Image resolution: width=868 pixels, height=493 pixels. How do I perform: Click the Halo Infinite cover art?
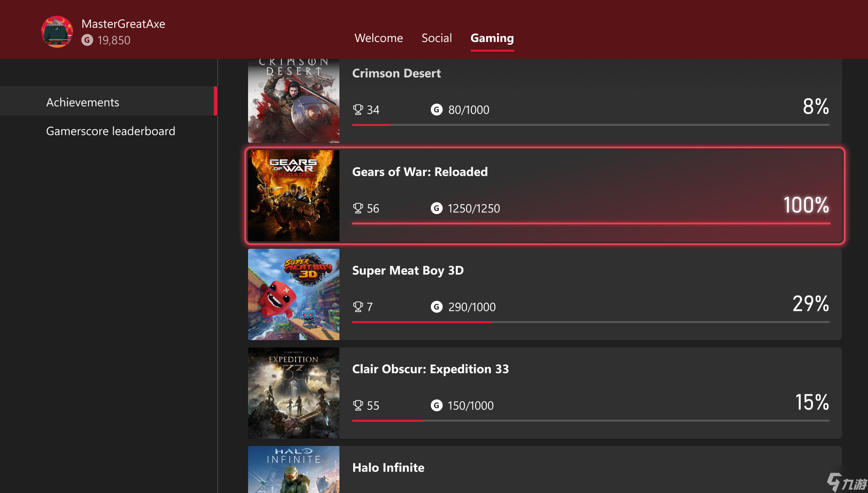click(293, 470)
